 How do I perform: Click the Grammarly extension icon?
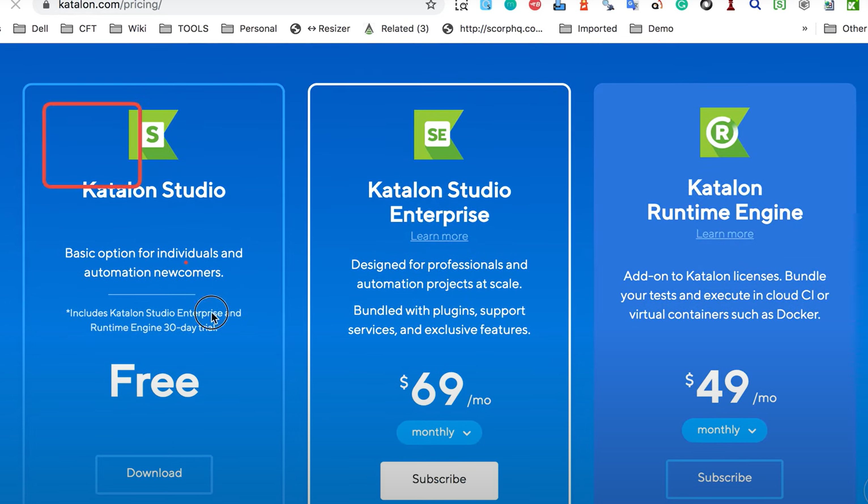pos(681,5)
